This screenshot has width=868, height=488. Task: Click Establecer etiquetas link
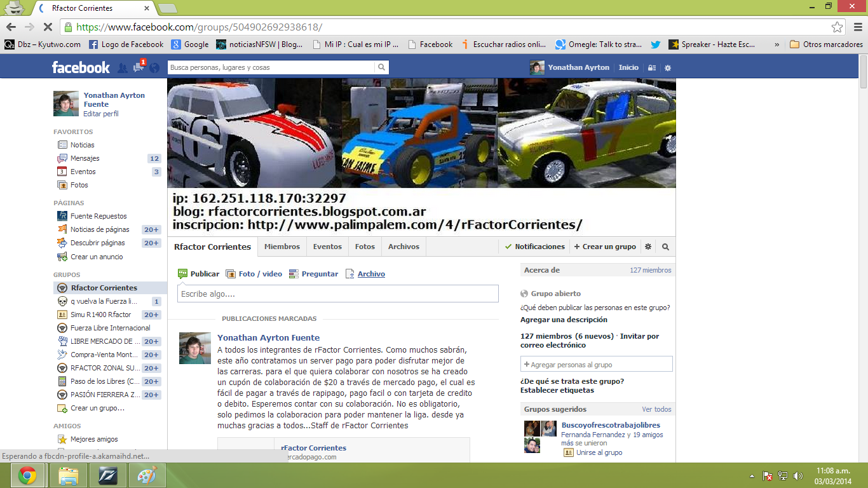point(557,390)
